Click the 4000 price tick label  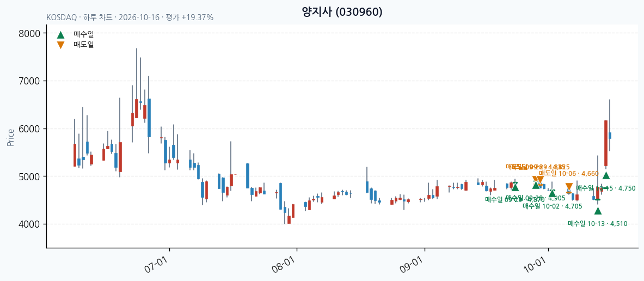point(29,224)
